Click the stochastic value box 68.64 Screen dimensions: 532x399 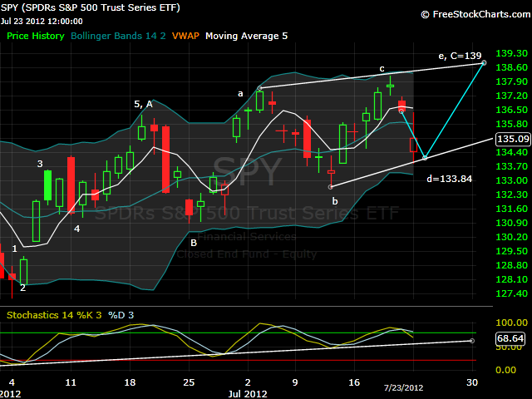click(x=510, y=338)
